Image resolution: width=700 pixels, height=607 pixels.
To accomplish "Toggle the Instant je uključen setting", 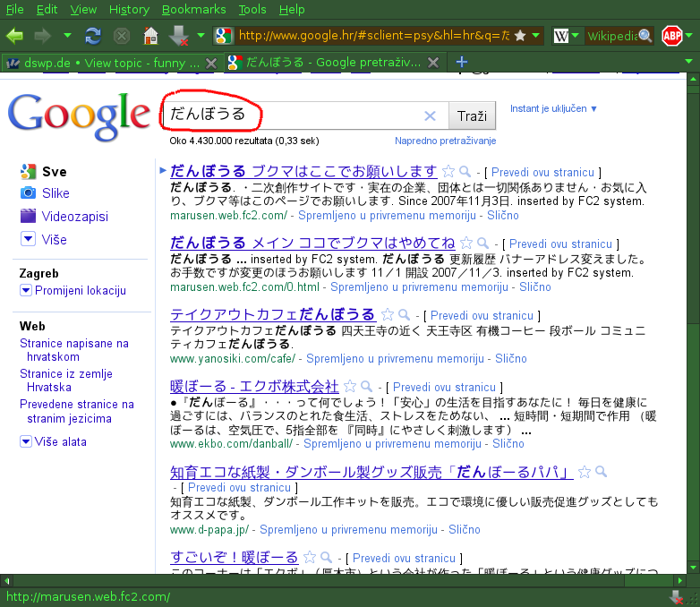I will point(553,108).
